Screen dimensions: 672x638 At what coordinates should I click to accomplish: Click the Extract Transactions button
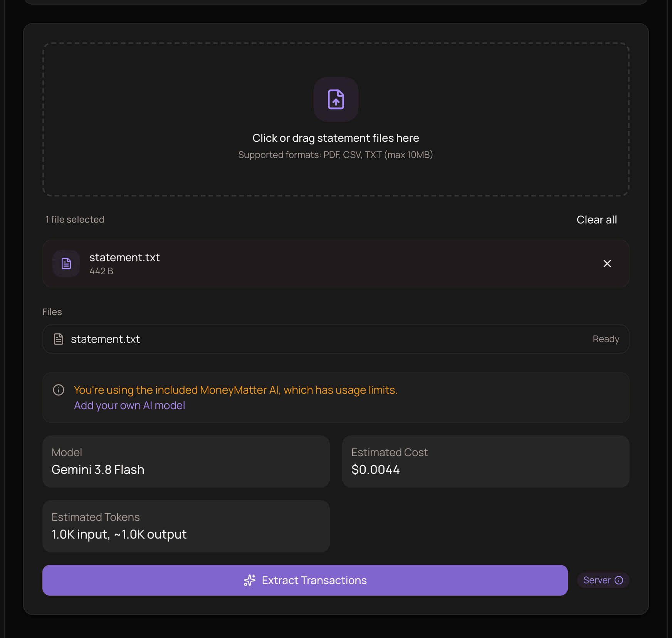(305, 580)
